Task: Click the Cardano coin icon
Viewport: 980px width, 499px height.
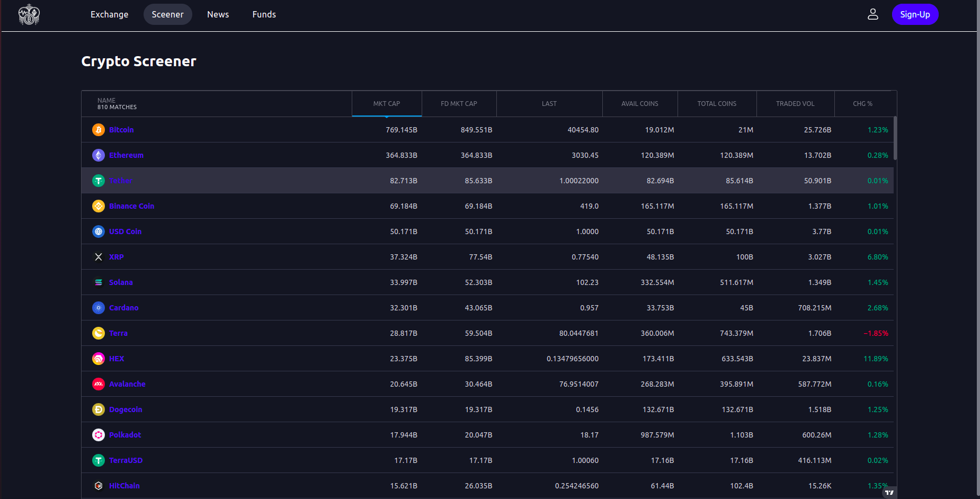Action: tap(99, 308)
